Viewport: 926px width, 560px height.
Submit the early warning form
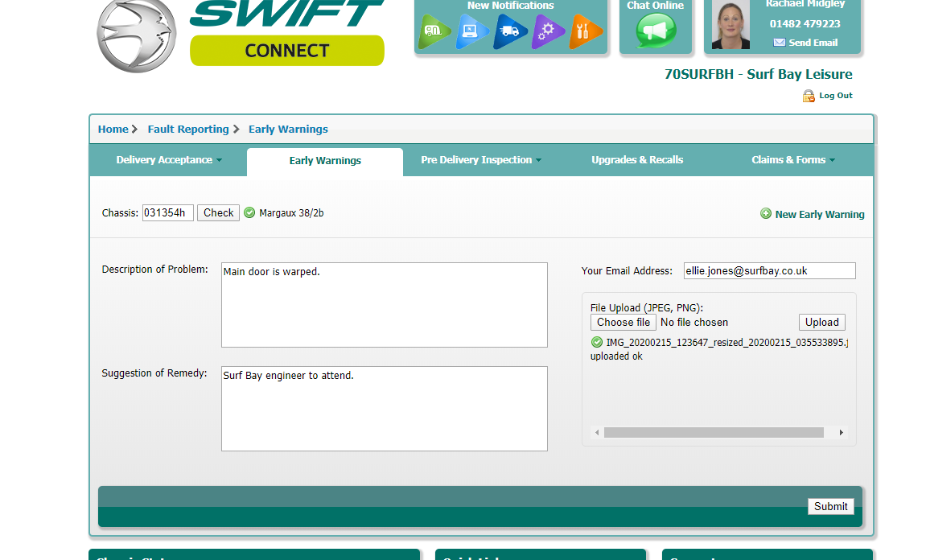(830, 506)
